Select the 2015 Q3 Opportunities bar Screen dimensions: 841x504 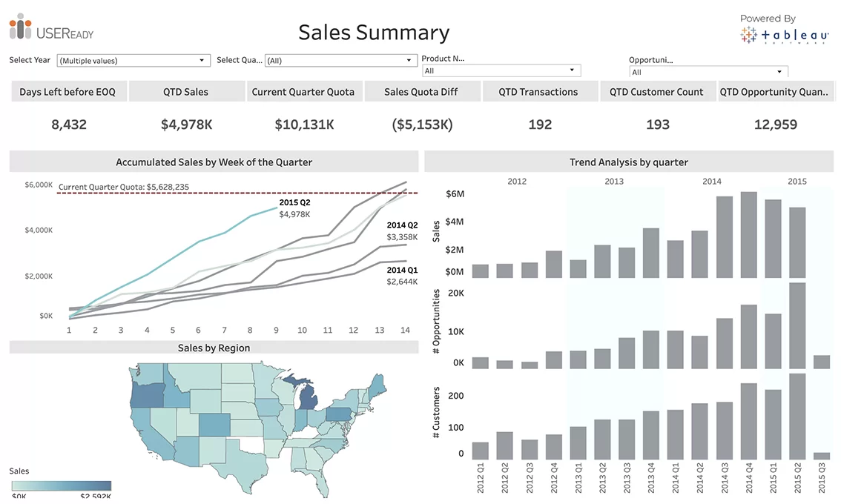[822, 362]
